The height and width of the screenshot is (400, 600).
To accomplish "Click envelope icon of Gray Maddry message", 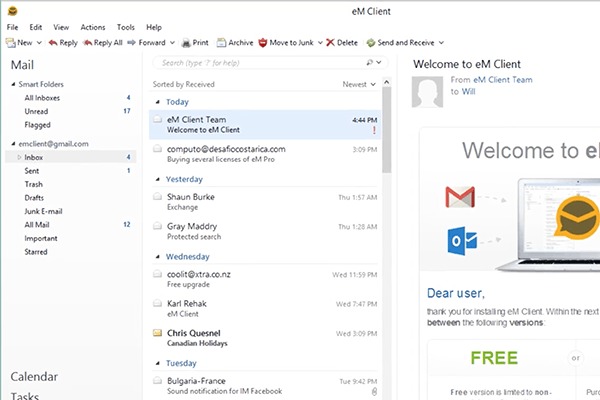I will tap(157, 226).
